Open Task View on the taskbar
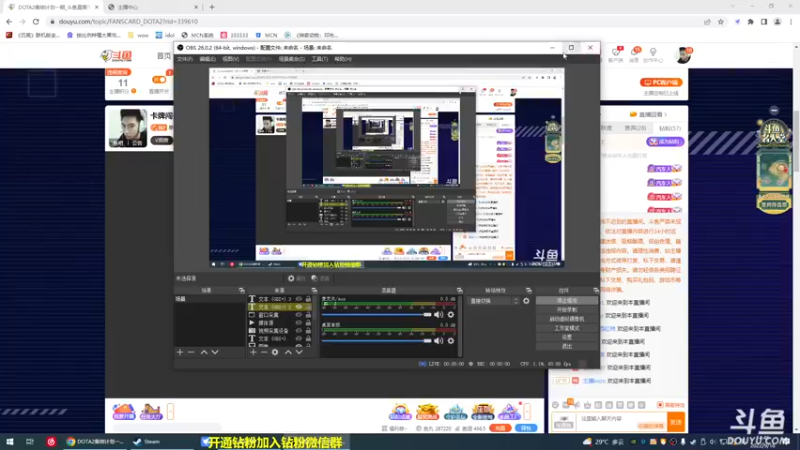The width and height of the screenshot is (800, 450). coord(30,442)
